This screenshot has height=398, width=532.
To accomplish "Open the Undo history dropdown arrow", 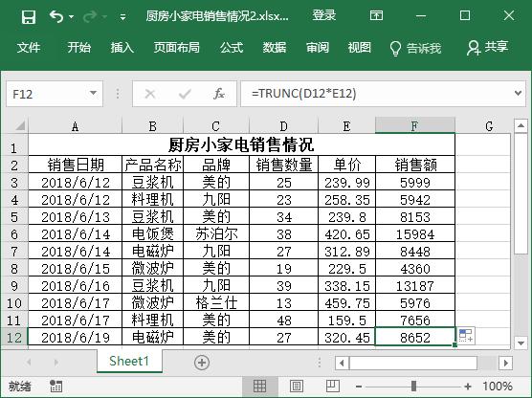I will [71, 16].
